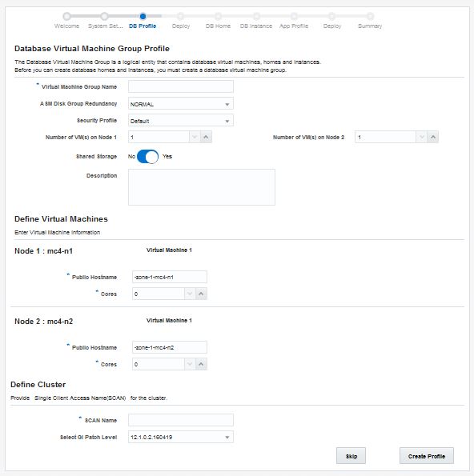Click the first Deploy step after DB Profile
The width and height of the screenshot is (474, 476).
point(180,16)
